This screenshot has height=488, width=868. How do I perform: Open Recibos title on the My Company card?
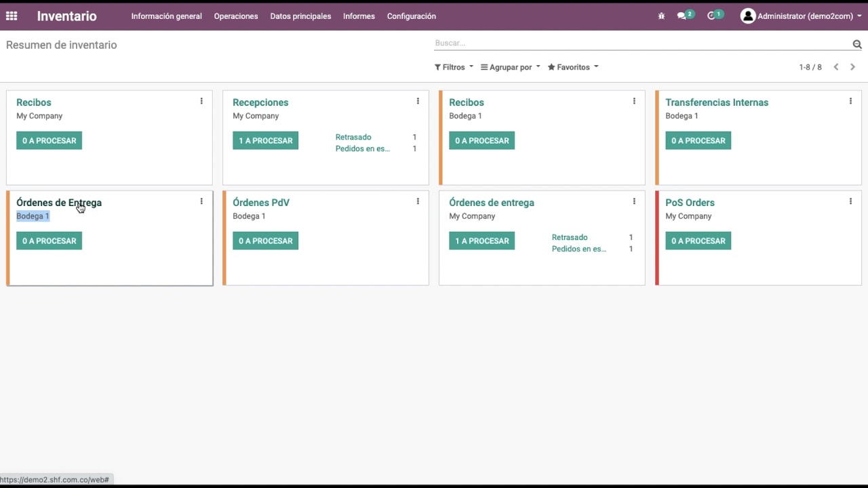pyautogui.click(x=34, y=102)
